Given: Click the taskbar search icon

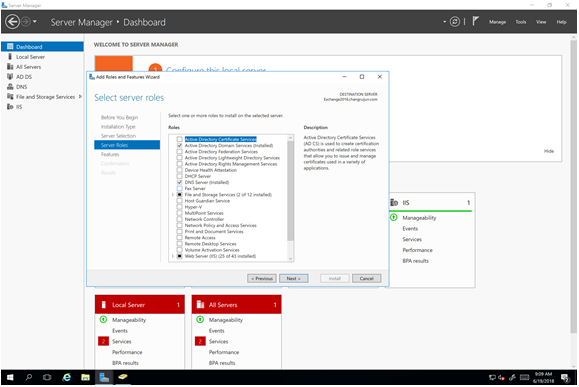Looking at the screenshot, I should pyautogui.click(x=28, y=377).
